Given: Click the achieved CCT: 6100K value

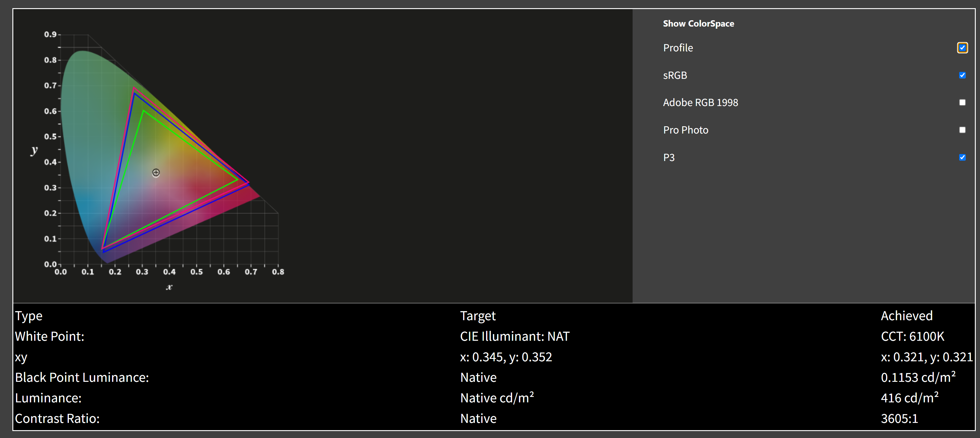Looking at the screenshot, I should coord(912,337).
